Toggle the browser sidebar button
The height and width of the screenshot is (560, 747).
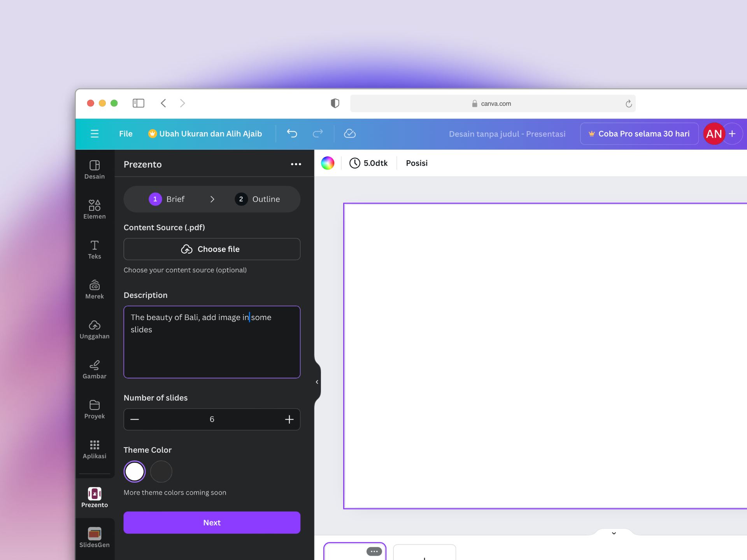[x=139, y=103]
